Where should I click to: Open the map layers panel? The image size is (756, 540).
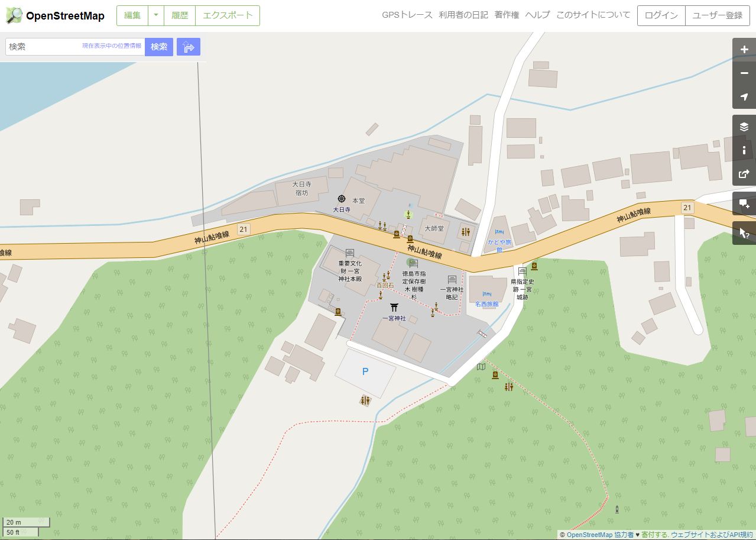[x=744, y=127]
